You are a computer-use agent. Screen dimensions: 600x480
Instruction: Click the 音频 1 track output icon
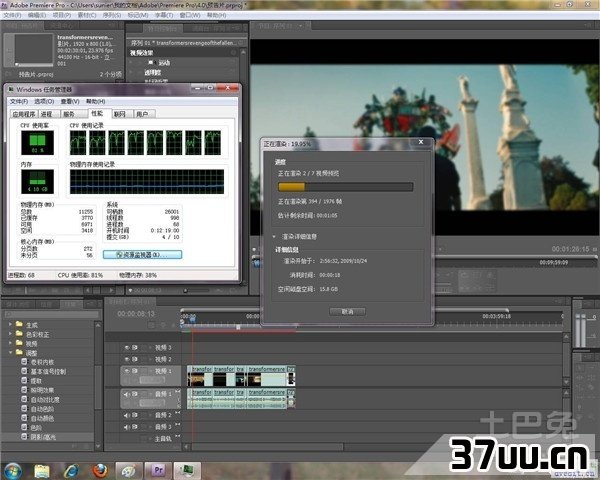pos(178,392)
